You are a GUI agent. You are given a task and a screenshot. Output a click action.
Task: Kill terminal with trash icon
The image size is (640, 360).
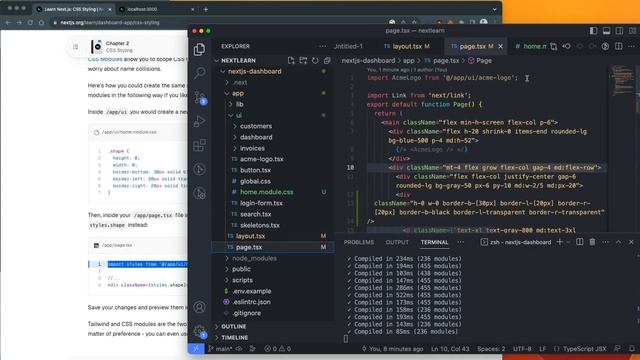592,242
